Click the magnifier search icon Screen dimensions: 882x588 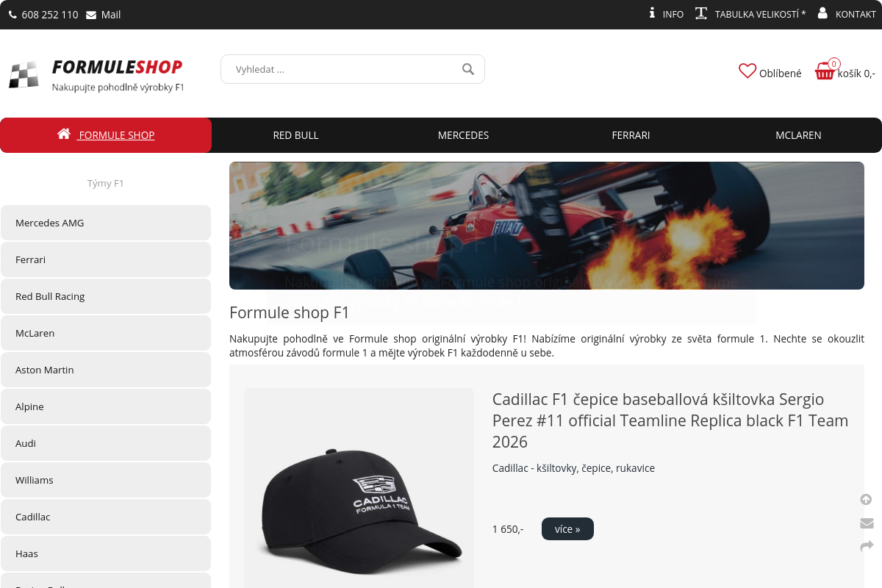click(x=468, y=69)
